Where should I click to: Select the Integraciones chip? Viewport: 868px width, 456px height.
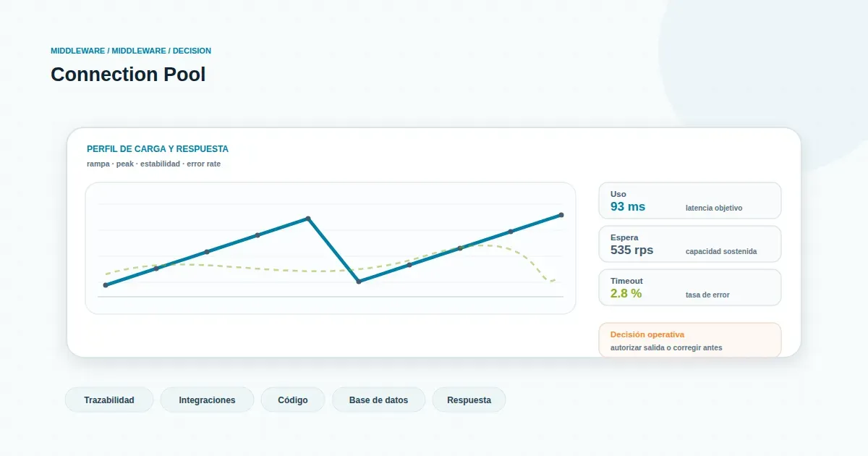click(x=207, y=400)
